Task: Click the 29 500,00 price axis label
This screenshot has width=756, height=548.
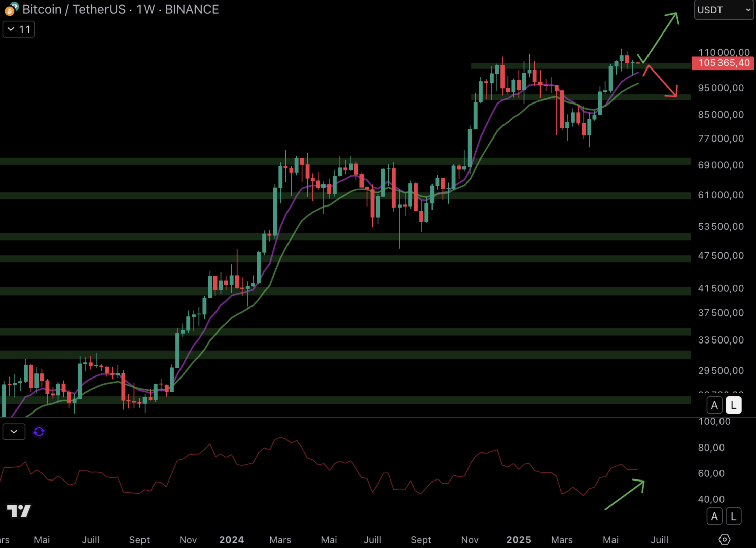Action: pos(721,371)
